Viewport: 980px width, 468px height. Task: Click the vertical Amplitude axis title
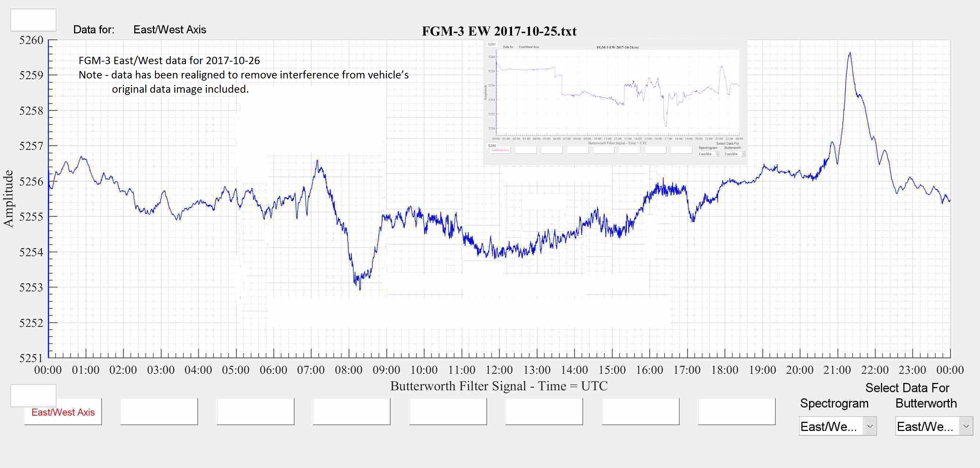pyautogui.click(x=8, y=199)
